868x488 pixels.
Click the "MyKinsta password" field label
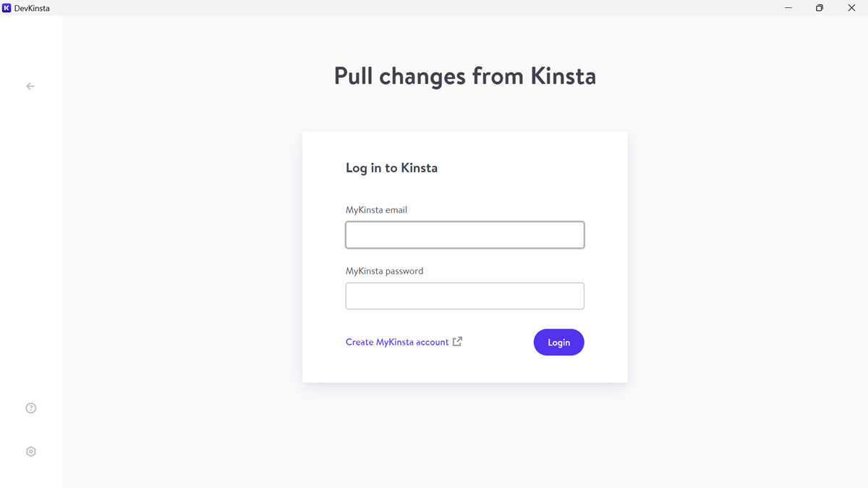pyautogui.click(x=384, y=271)
